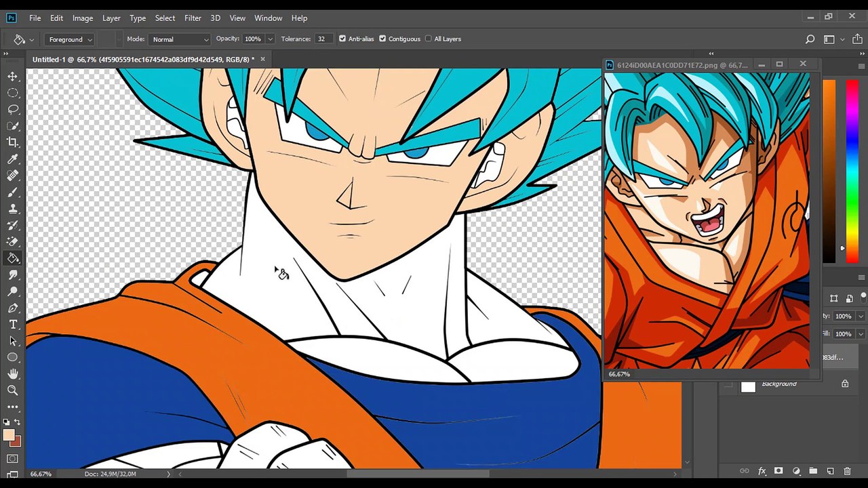Viewport: 868px width, 488px height.
Task: Select the Pen tool
Action: point(13,308)
